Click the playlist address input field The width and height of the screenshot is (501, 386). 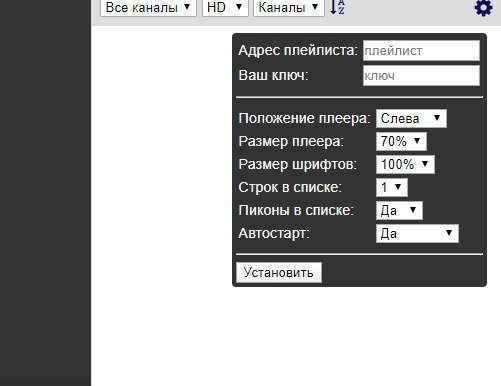(421, 51)
